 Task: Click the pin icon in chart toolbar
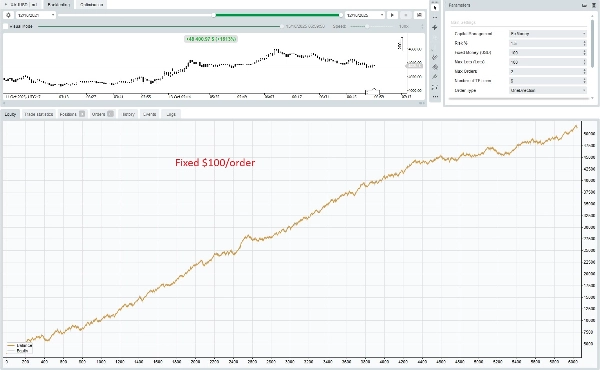(435, 77)
